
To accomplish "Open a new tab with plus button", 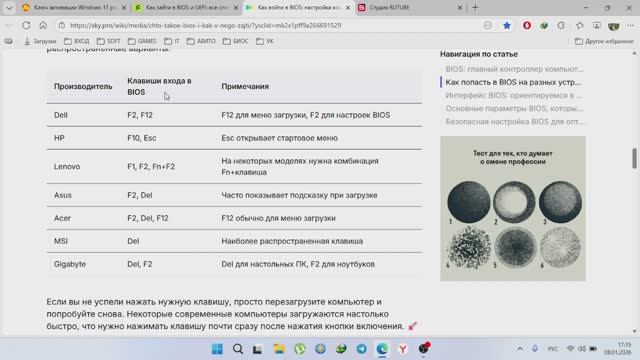I will (x=475, y=7).
